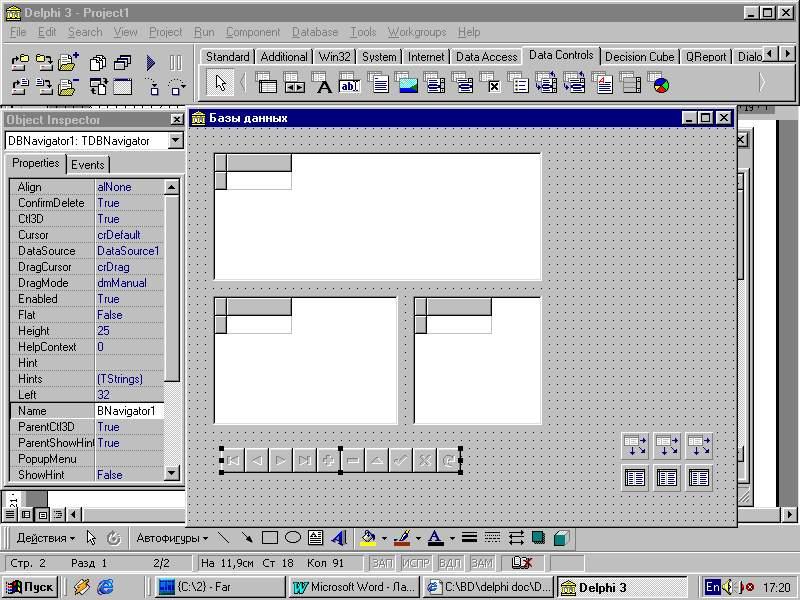Click the Object Inspector scroll down arrow
The height and width of the screenshot is (600, 800).
point(171,473)
